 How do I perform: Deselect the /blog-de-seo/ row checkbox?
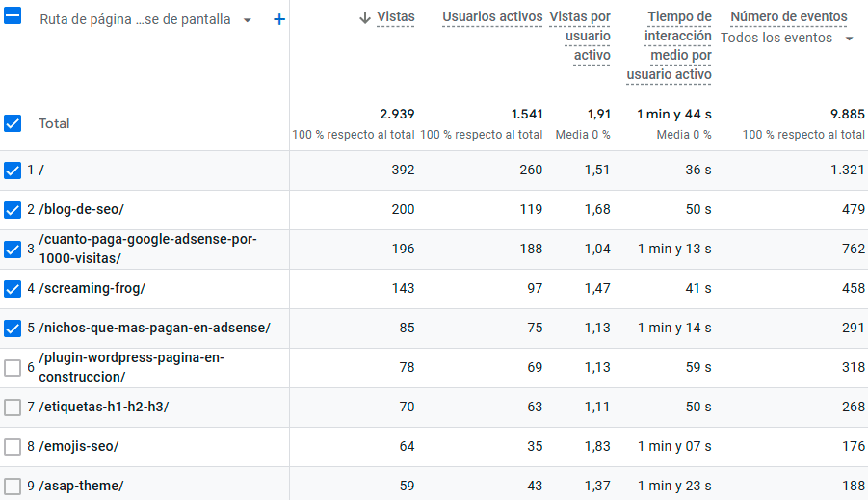tap(13, 210)
